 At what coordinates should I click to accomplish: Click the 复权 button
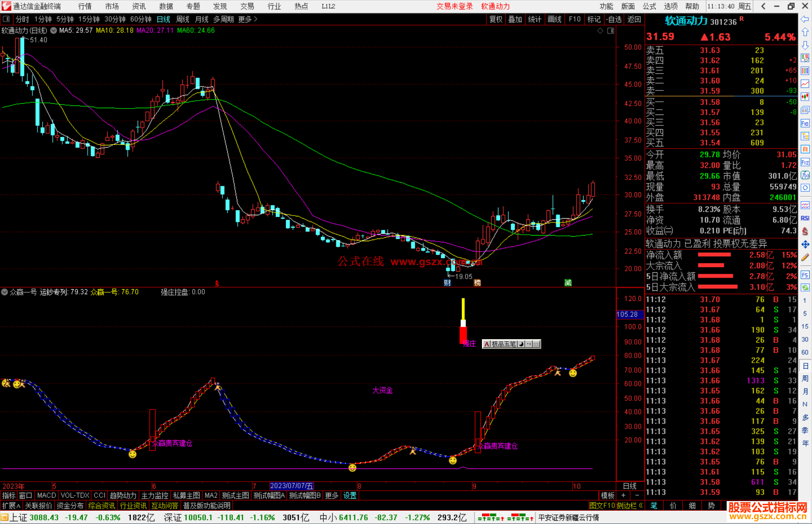point(496,19)
